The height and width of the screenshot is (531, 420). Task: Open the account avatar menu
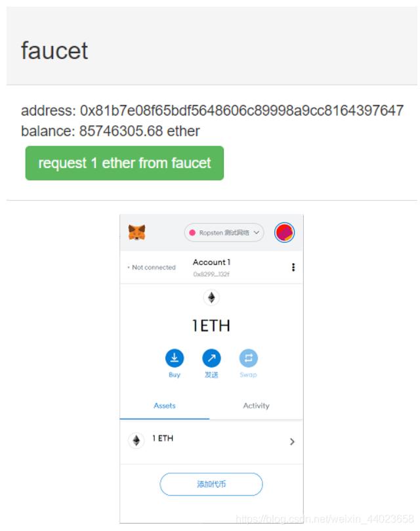[x=284, y=232]
